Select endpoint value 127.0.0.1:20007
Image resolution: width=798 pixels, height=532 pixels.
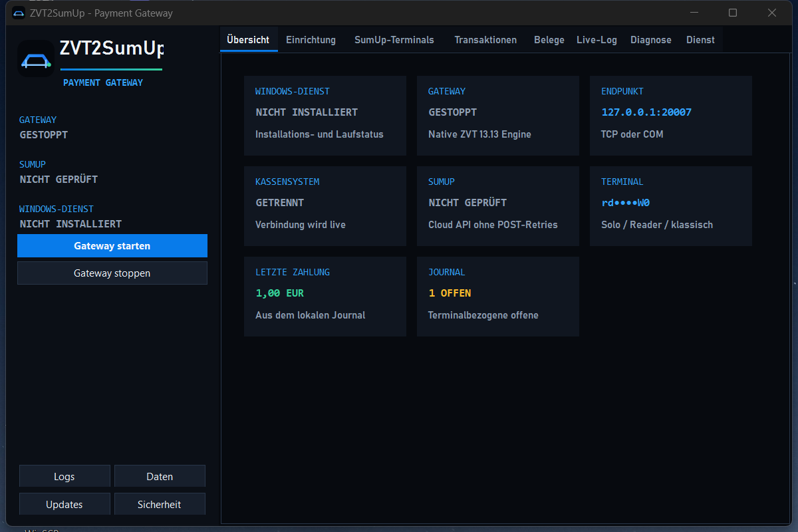(646, 112)
